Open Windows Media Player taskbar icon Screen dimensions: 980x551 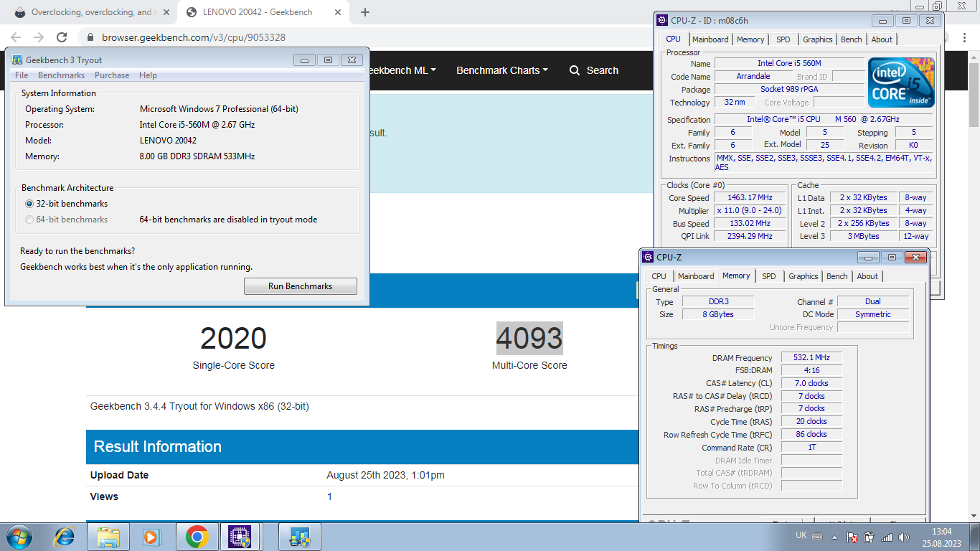click(x=151, y=537)
